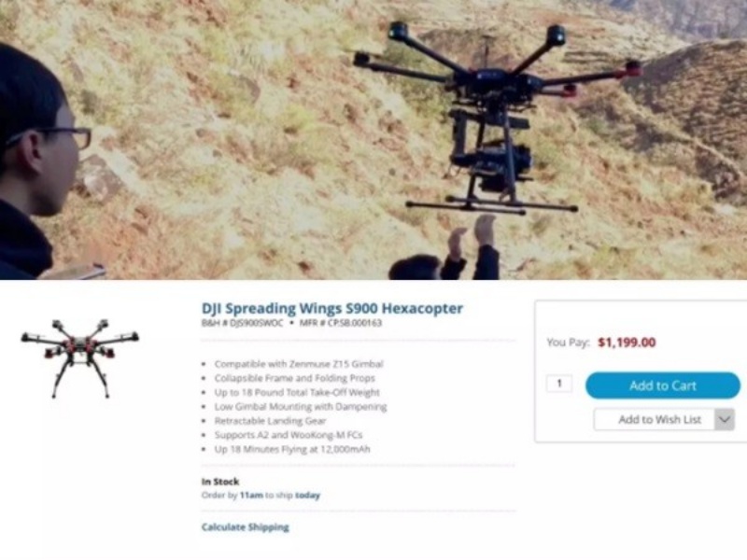Click the 'today' shipping text
Viewport: 747px width, 560px height.
pos(307,496)
